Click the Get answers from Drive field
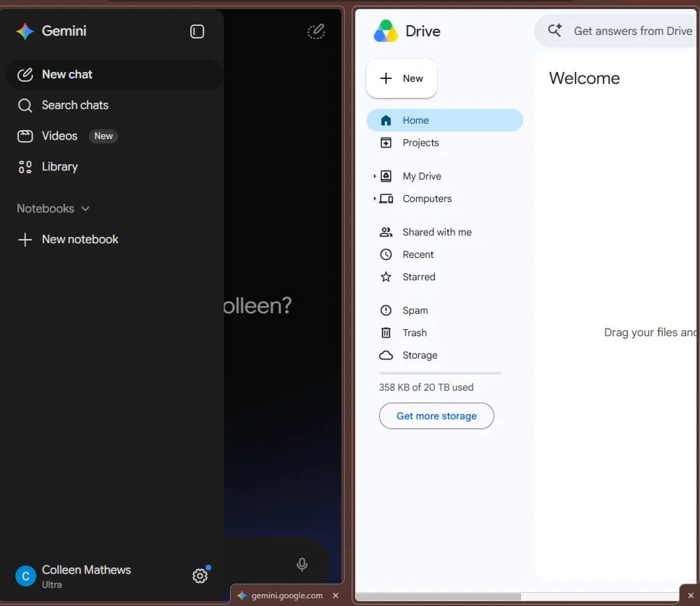 (x=617, y=31)
